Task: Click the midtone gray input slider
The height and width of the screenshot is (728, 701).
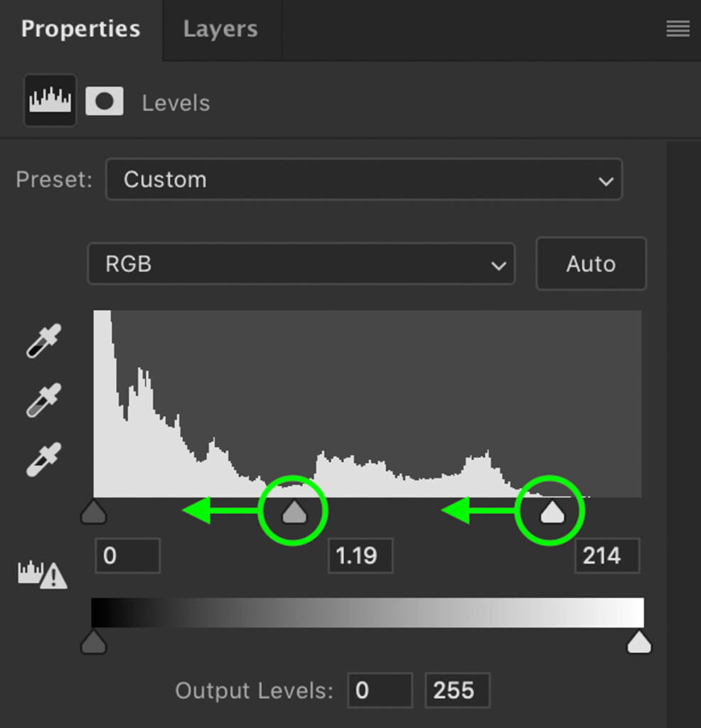Action: (294, 512)
